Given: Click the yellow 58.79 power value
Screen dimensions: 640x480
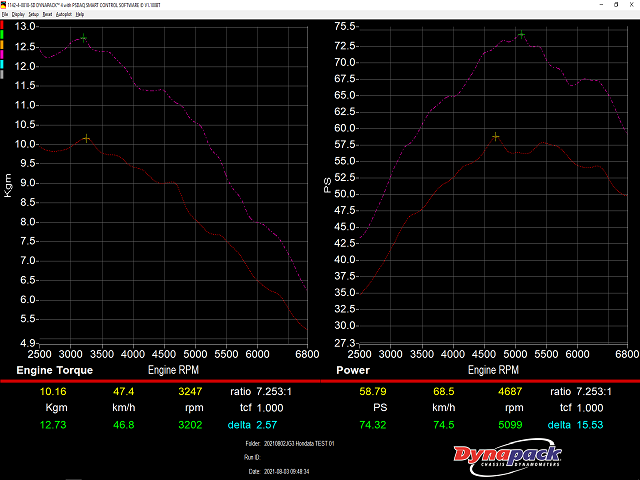Looking at the screenshot, I should point(373,392).
